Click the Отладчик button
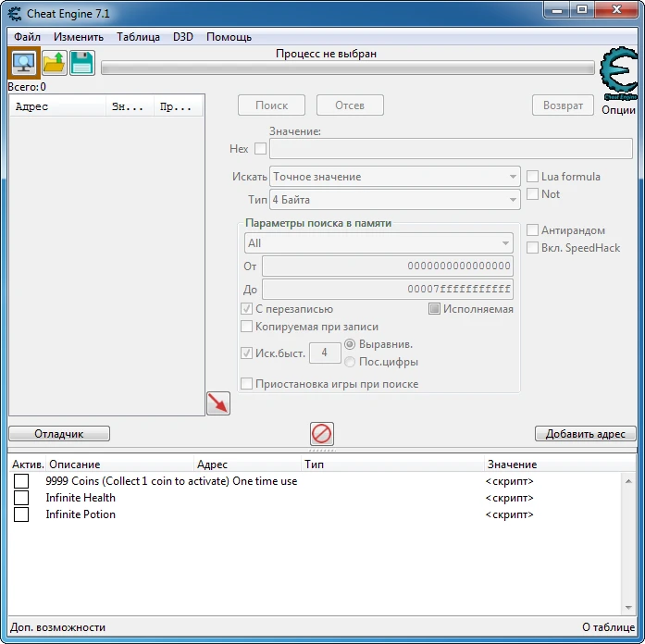The image size is (645, 644). click(x=59, y=434)
